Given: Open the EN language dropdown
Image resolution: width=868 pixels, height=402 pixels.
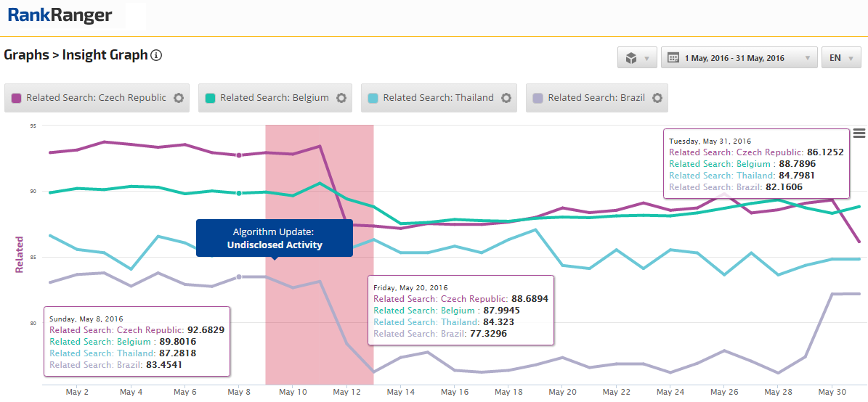Looking at the screenshot, I should pyautogui.click(x=840, y=58).
